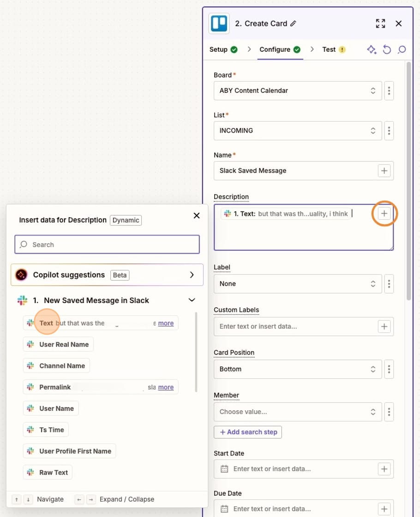Open the Board dropdown showing ABY Content Calendar
Image resolution: width=420 pixels, height=517 pixels.
pos(297,91)
